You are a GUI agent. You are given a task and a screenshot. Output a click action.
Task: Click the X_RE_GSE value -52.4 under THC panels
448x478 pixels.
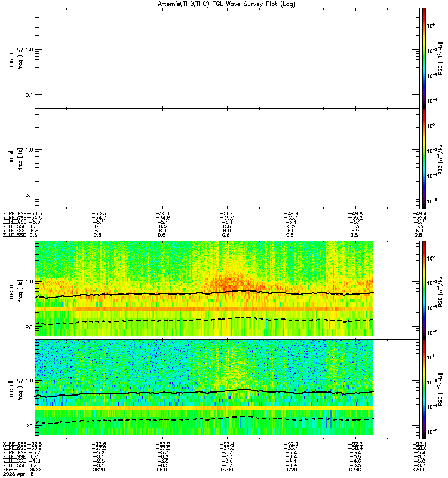tap(227, 444)
